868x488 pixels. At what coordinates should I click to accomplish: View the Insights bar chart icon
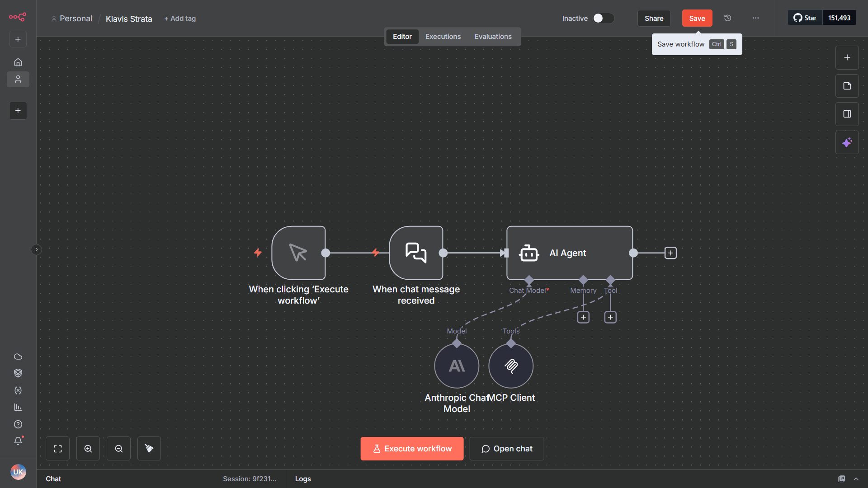pyautogui.click(x=18, y=407)
